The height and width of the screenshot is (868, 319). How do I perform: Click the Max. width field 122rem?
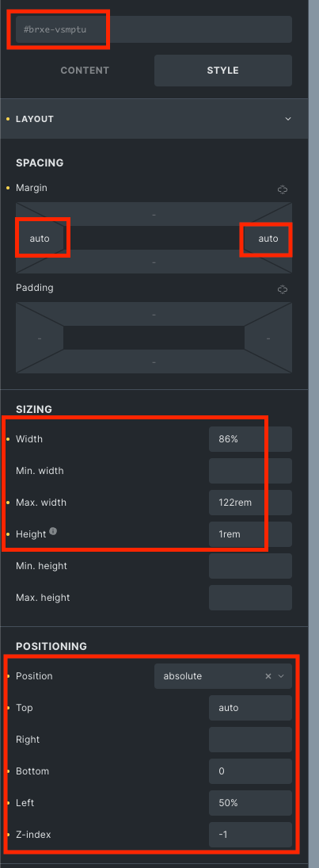pyautogui.click(x=250, y=503)
